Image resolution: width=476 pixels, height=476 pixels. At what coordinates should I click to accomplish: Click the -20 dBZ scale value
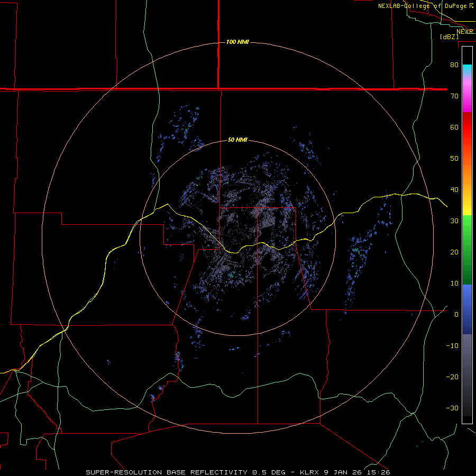click(x=452, y=377)
